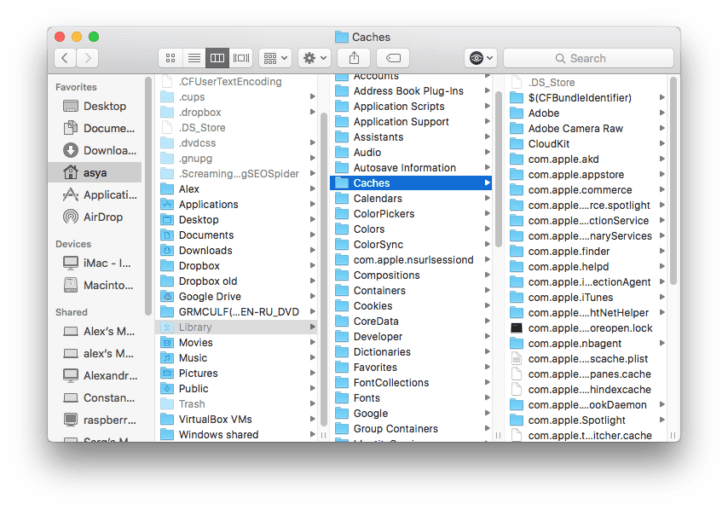Select iMac device in sidebar
728x510 pixels.
click(95, 263)
